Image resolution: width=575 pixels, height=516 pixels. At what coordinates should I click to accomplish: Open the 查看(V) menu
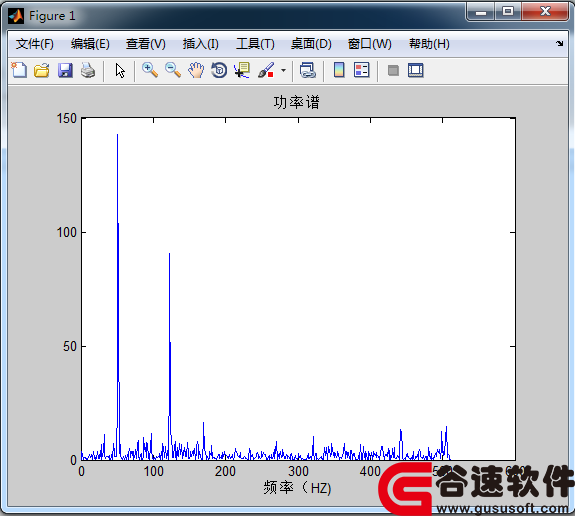tap(146, 44)
